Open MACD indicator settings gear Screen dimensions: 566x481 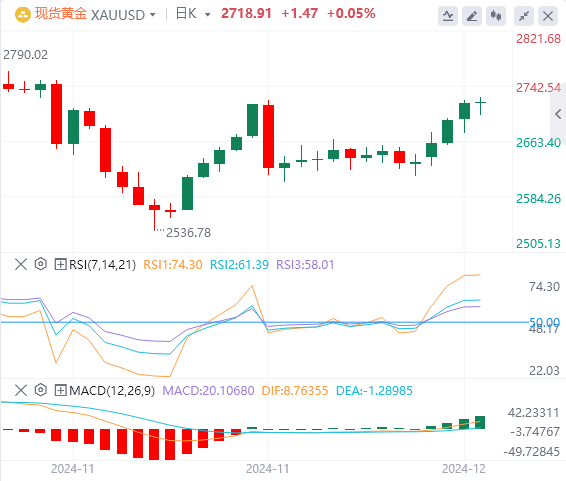[x=41, y=390]
